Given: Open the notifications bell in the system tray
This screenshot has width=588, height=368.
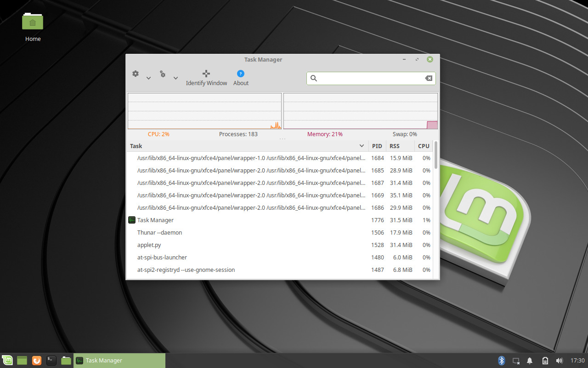Looking at the screenshot, I should click(x=530, y=361).
